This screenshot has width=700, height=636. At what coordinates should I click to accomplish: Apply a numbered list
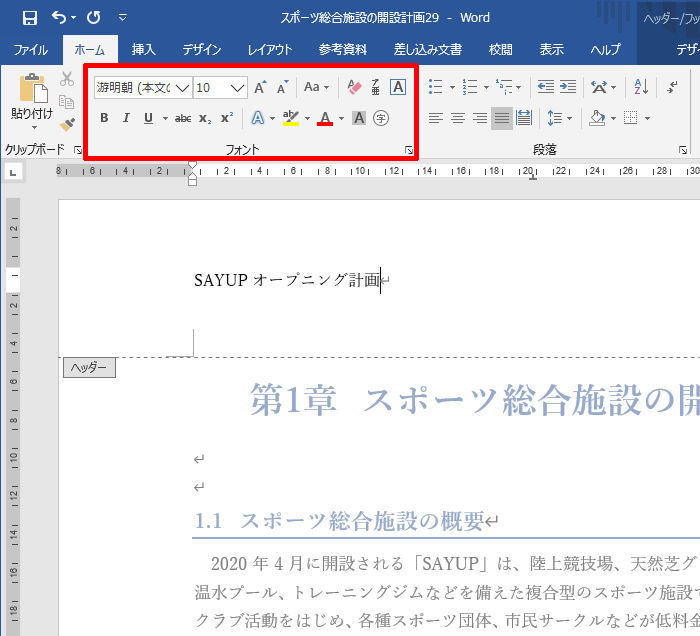[x=470, y=87]
